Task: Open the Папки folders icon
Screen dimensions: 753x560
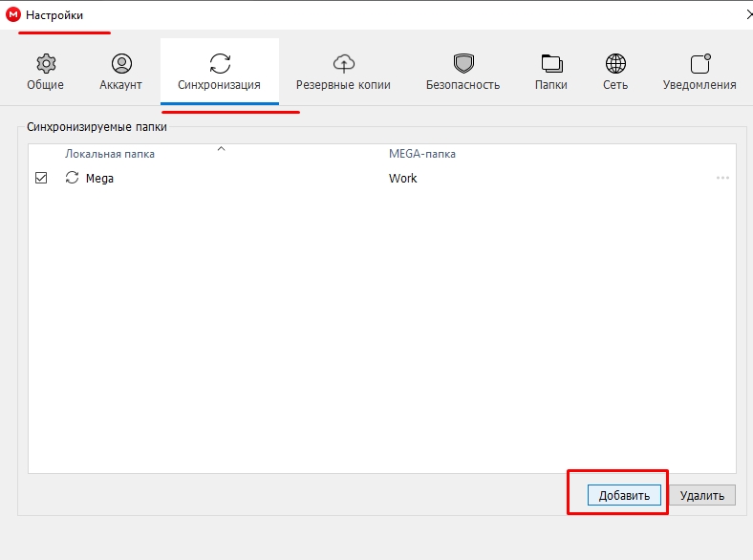Action: pos(551,64)
